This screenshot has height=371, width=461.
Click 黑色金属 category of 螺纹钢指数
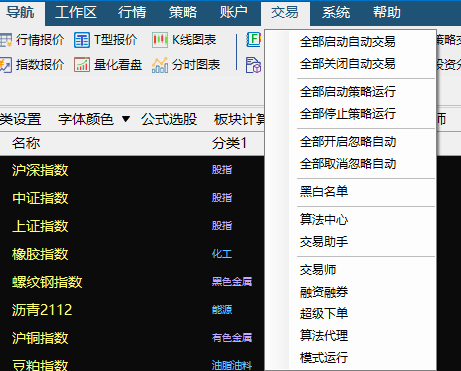(232, 282)
